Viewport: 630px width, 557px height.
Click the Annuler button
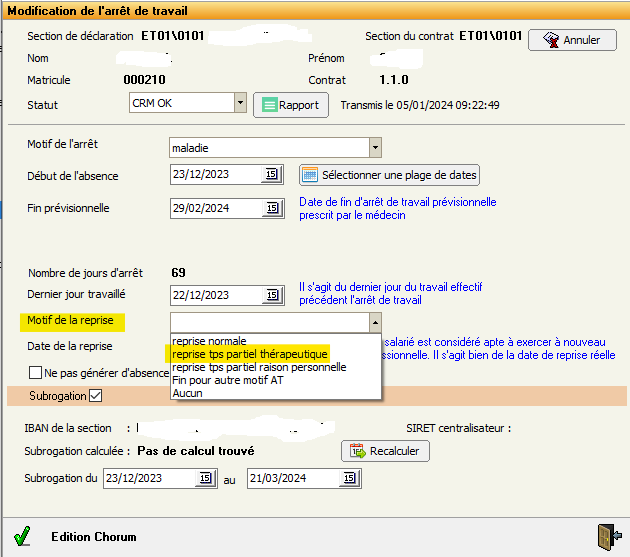point(572,41)
